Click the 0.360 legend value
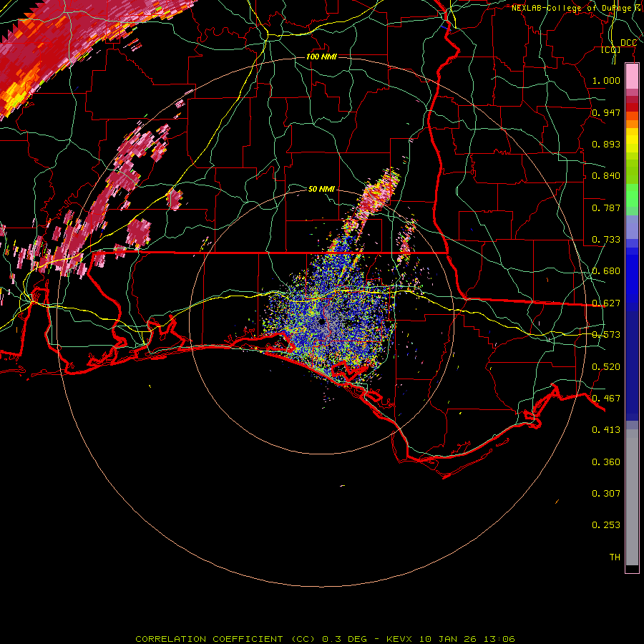 click(x=606, y=462)
